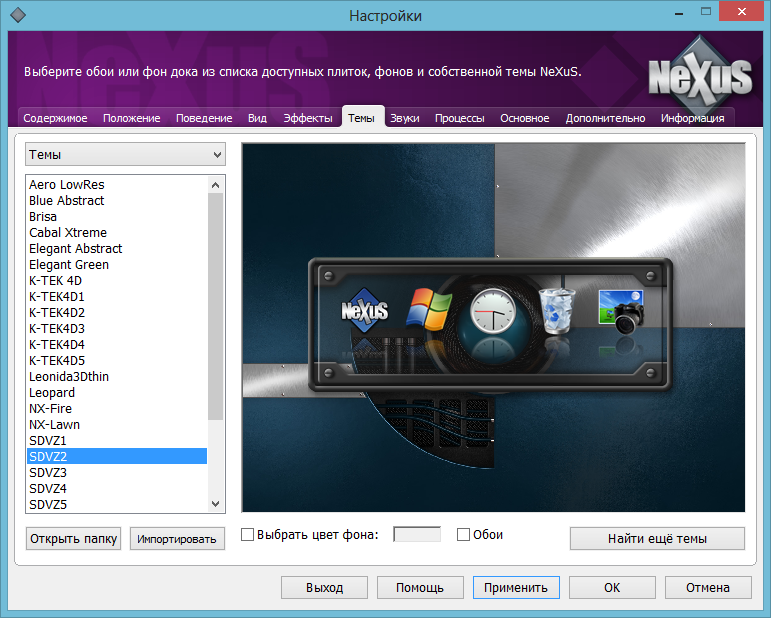Go to the 'Дополнительно' tab
The height and width of the screenshot is (618, 771).
tap(605, 118)
